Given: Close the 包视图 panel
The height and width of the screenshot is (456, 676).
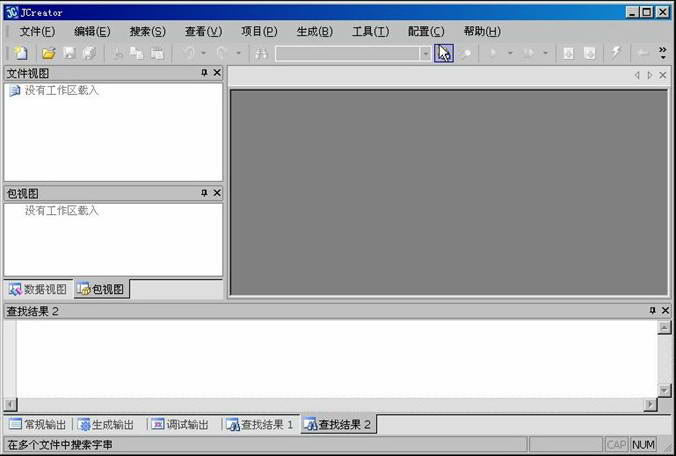Looking at the screenshot, I should [x=217, y=193].
